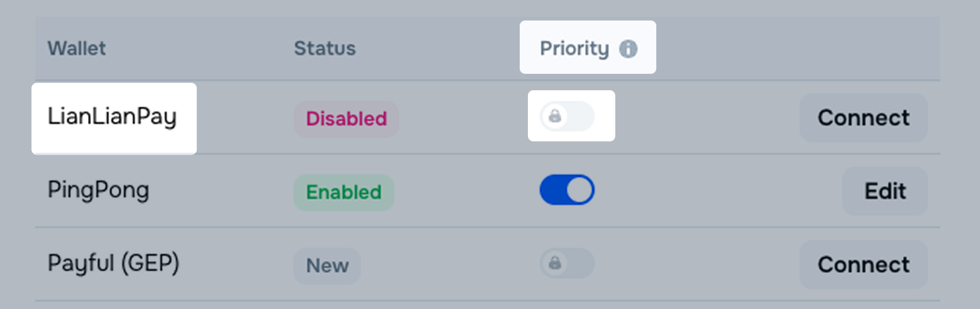Click the white knob of PingPong's toggle
This screenshot has height=309, width=980.
point(580,190)
